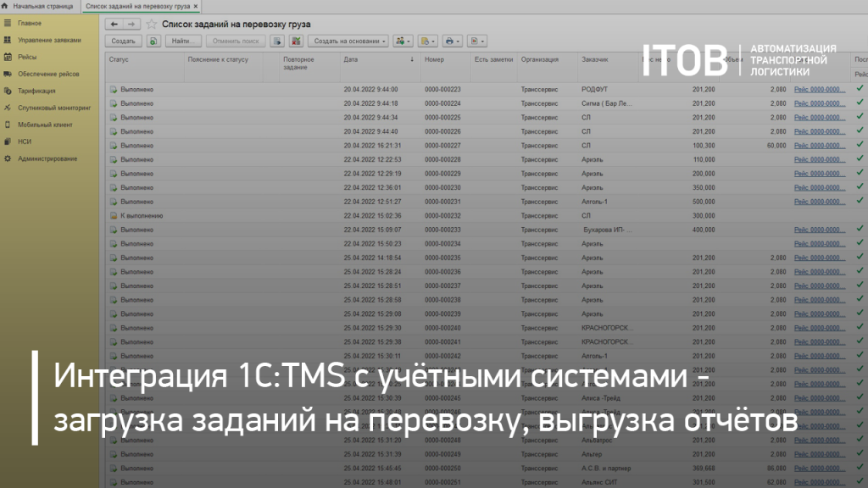The image size is (868, 488).
Task: Open the Спутниковый мониторинг satellite icon
Action: pyautogui.click(x=8, y=108)
